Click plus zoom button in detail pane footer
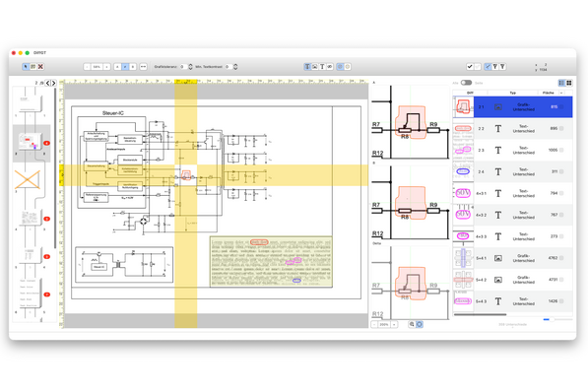Viewport: 588px width, 392px height. pos(394,324)
